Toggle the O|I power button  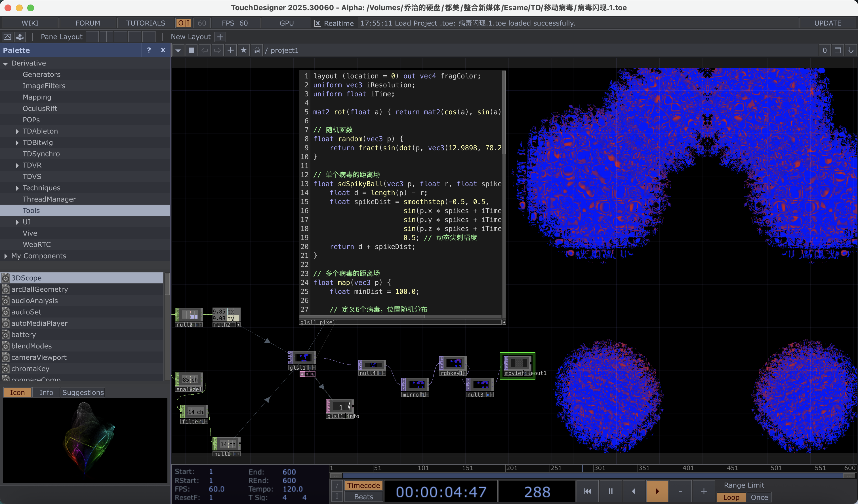[184, 23]
